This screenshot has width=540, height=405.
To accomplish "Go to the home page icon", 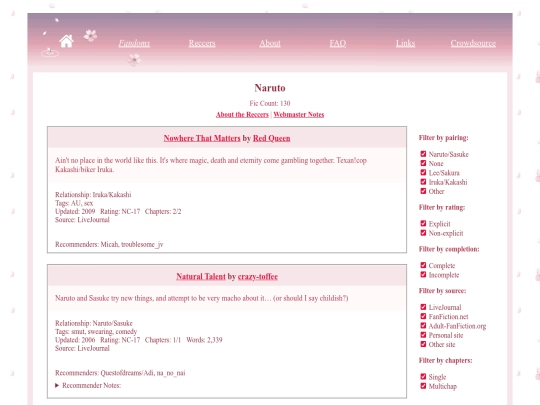I will click(x=66, y=41).
